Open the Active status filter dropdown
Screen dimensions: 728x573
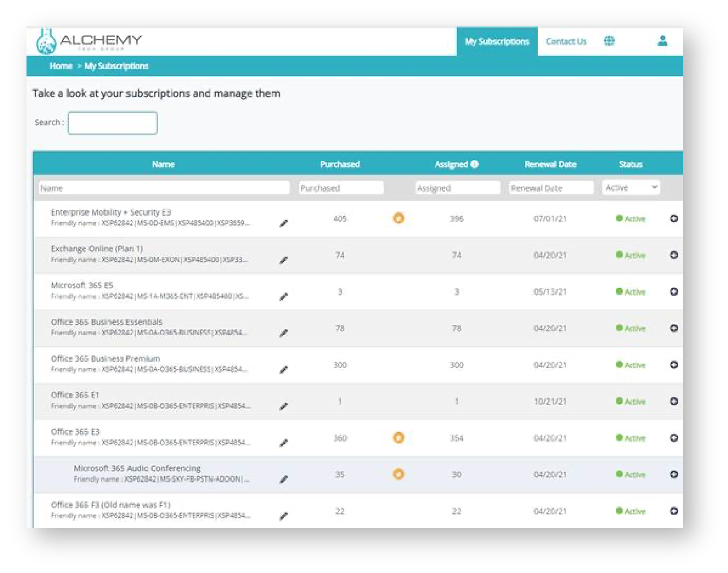631,188
